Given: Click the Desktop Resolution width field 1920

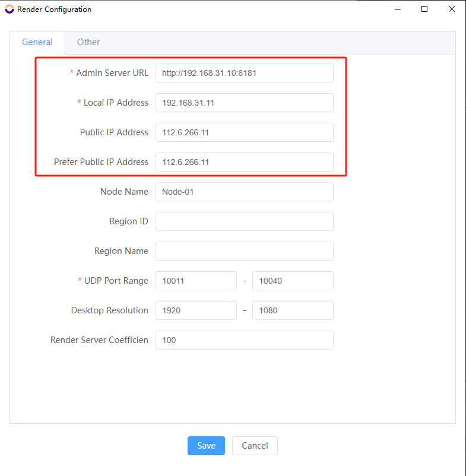Looking at the screenshot, I should click(x=196, y=310).
